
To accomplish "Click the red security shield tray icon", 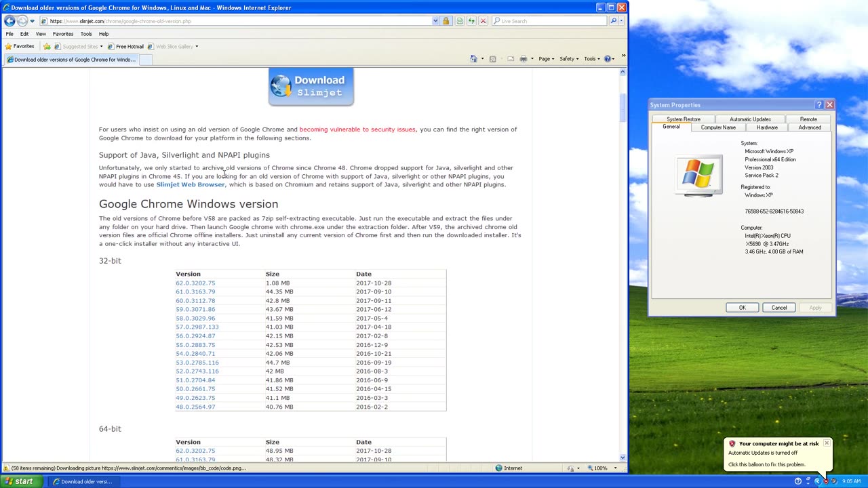I will pos(825,481).
